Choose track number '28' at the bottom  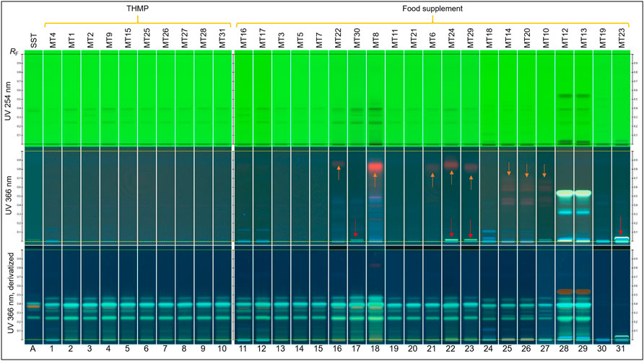pyautogui.click(x=565, y=349)
